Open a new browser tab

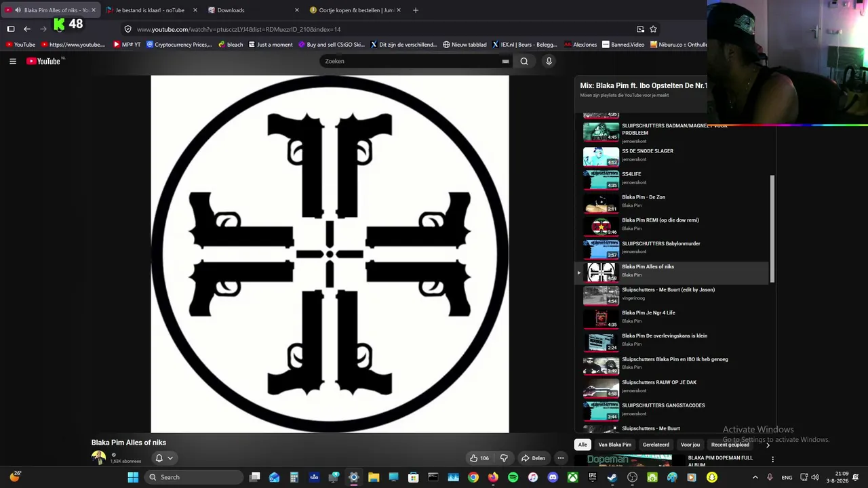[416, 10]
